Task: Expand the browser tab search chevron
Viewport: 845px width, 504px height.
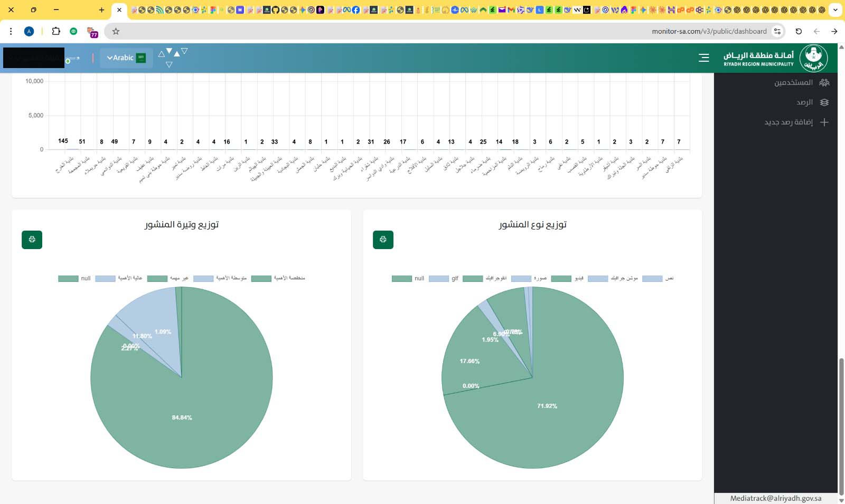Action: 835,9
